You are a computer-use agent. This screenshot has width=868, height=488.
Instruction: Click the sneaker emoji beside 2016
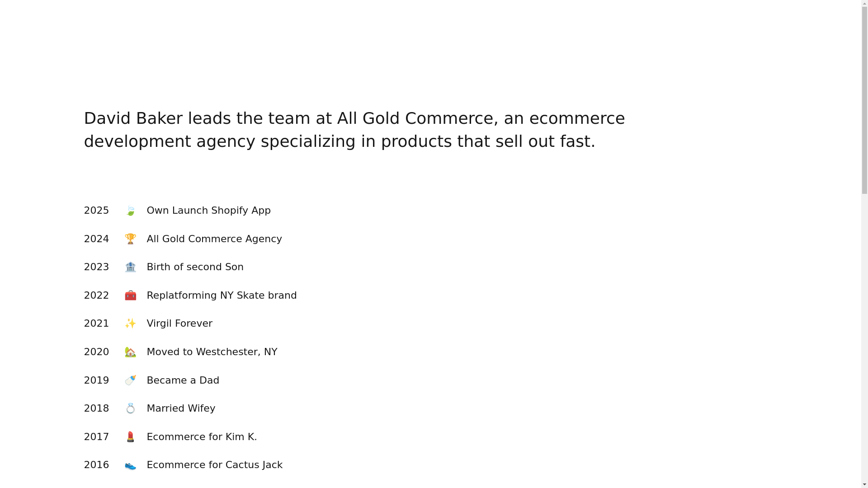tap(130, 465)
